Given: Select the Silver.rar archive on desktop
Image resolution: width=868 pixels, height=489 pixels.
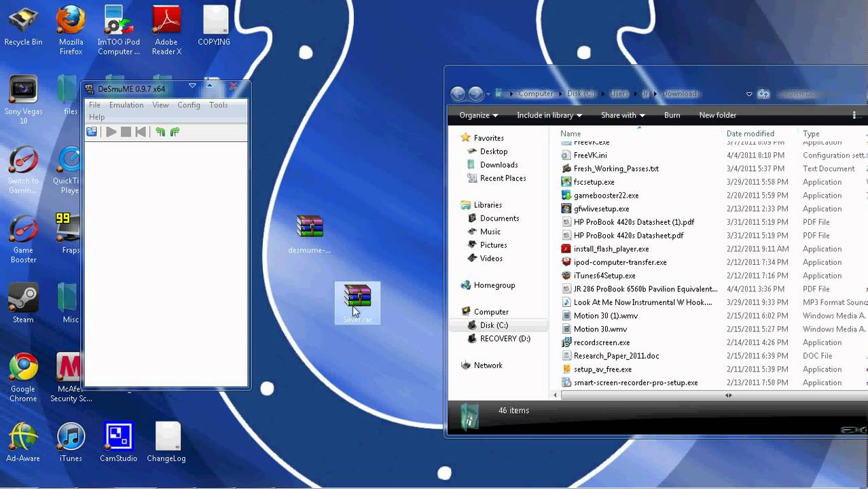Looking at the screenshot, I should [357, 303].
